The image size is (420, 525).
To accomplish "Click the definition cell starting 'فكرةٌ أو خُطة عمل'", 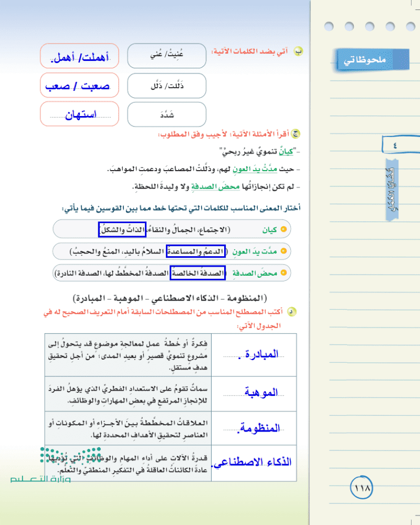I will pos(128,354).
